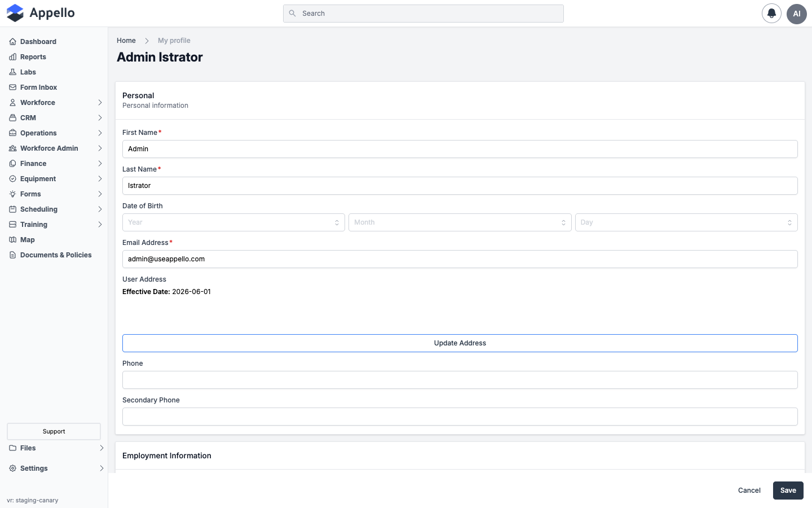This screenshot has height=508, width=812.
Task: Click the Email Address input field
Action: click(x=460, y=259)
